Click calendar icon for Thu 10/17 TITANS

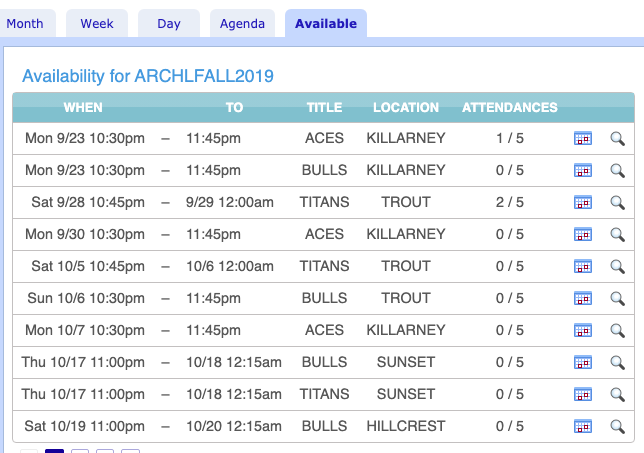(583, 395)
